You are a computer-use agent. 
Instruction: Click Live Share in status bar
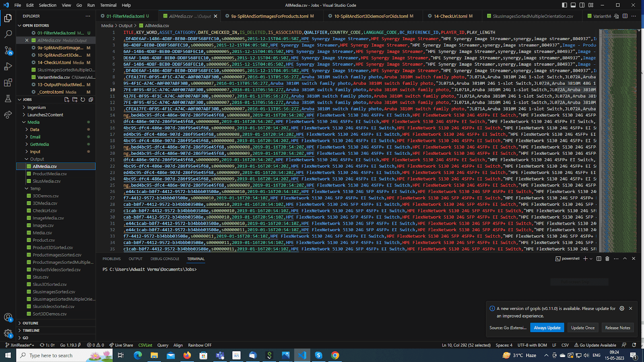[x=121, y=345]
